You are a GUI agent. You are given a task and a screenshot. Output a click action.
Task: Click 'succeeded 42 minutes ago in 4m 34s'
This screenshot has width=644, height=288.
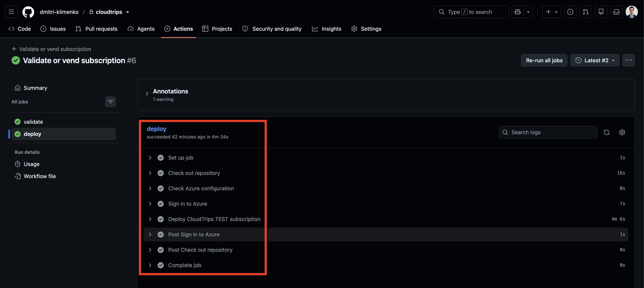tap(187, 137)
